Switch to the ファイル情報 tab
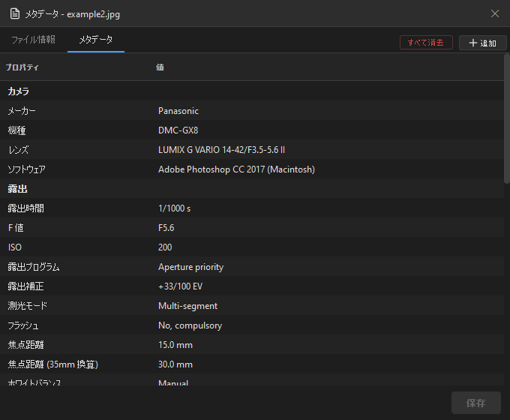Viewport: 510px width, 420px height. tap(33, 40)
